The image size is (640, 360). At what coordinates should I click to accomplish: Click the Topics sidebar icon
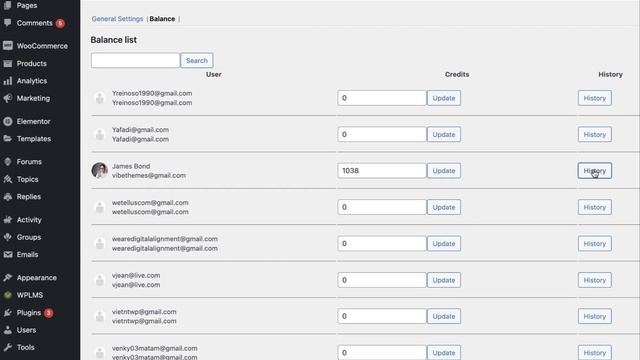(x=8, y=179)
